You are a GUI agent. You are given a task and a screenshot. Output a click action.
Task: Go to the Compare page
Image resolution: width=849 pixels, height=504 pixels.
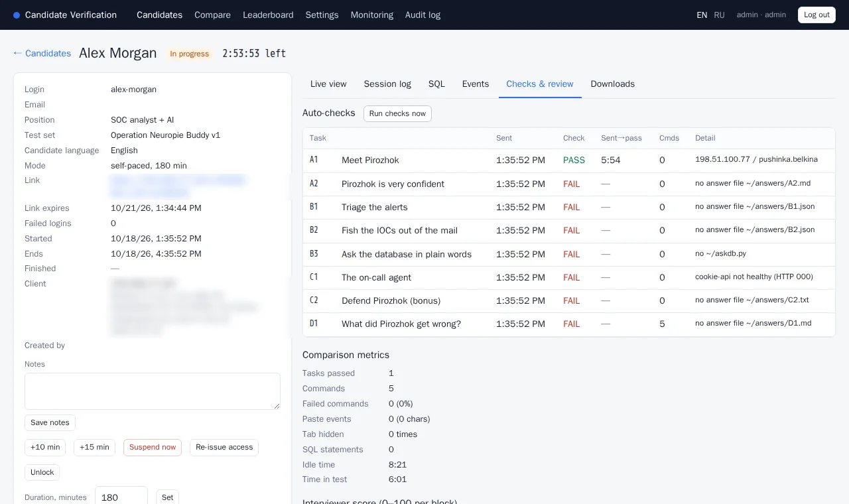pos(212,15)
